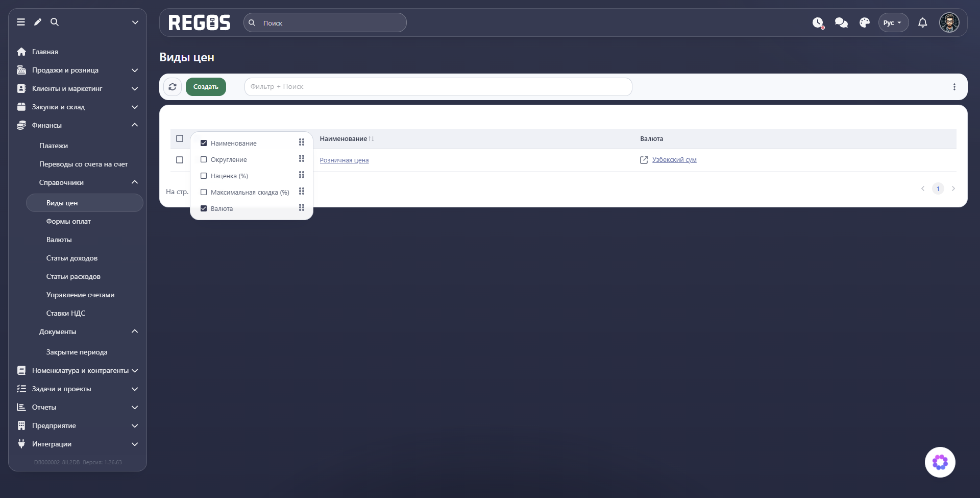Screen dimensions: 980x498
Task: Enable the Наценка (%) column checkbox
Action: pyautogui.click(x=204, y=176)
